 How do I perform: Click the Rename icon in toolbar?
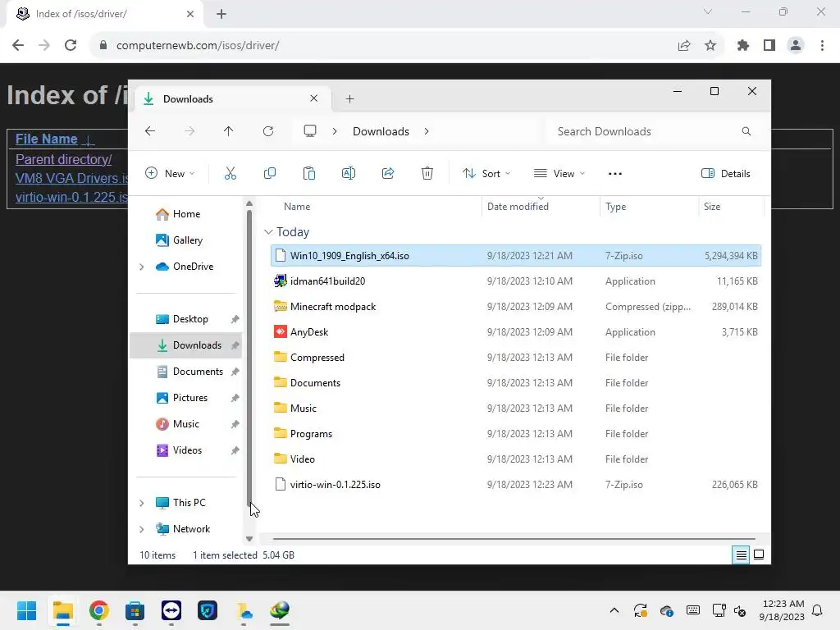coord(348,174)
